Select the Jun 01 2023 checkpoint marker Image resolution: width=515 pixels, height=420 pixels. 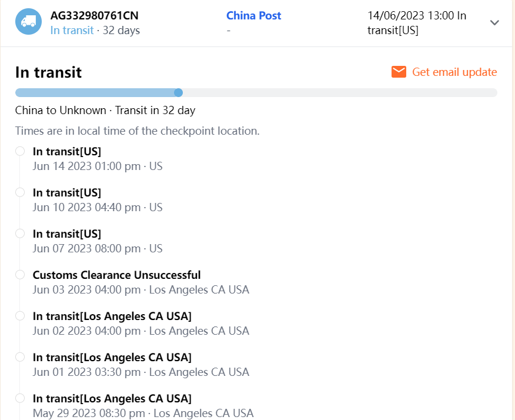[x=20, y=357]
